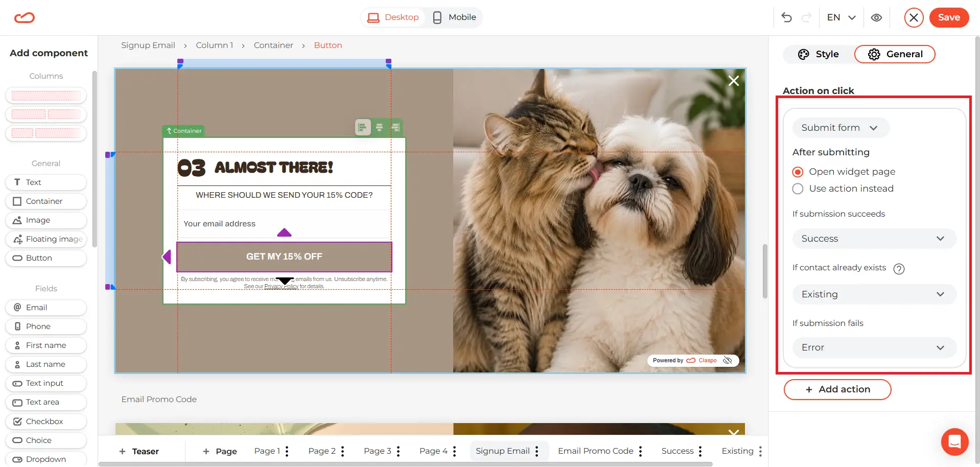Open the Style tab

(819, 54)
